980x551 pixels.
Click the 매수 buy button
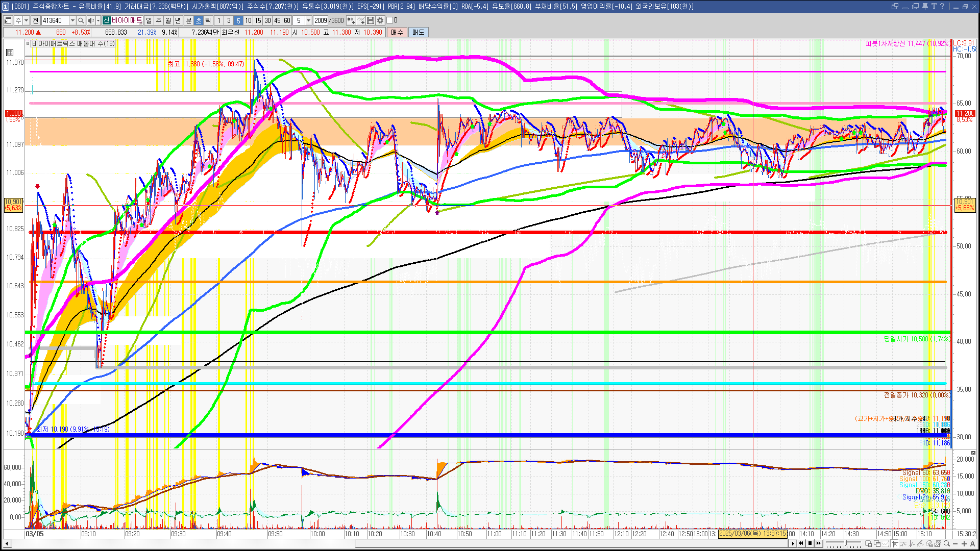pyautogui.click(x=397, y=32)
